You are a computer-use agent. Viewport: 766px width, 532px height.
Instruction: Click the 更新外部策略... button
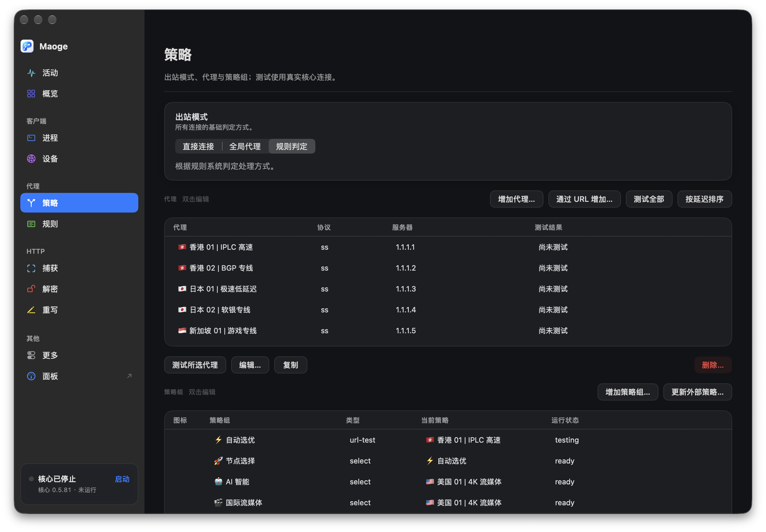697,392
